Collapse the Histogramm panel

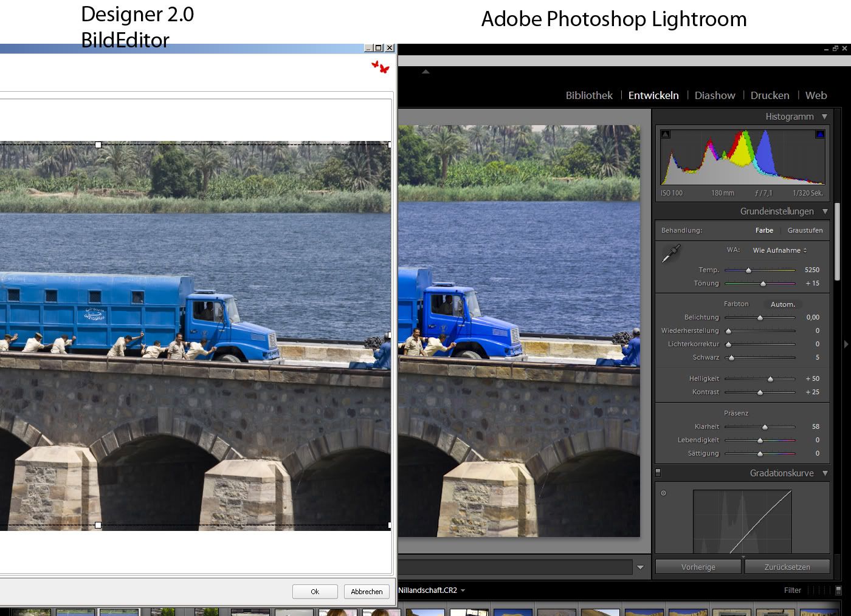tap(825, 117)
